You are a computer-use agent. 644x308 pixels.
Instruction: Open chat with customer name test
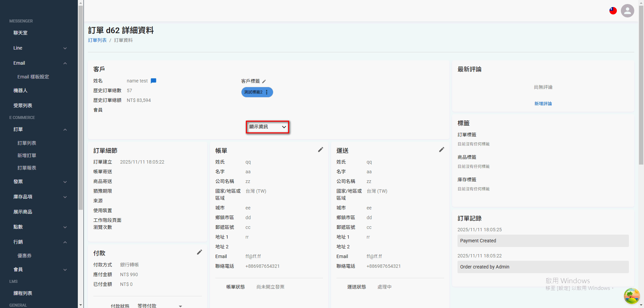tap(154, 81)
